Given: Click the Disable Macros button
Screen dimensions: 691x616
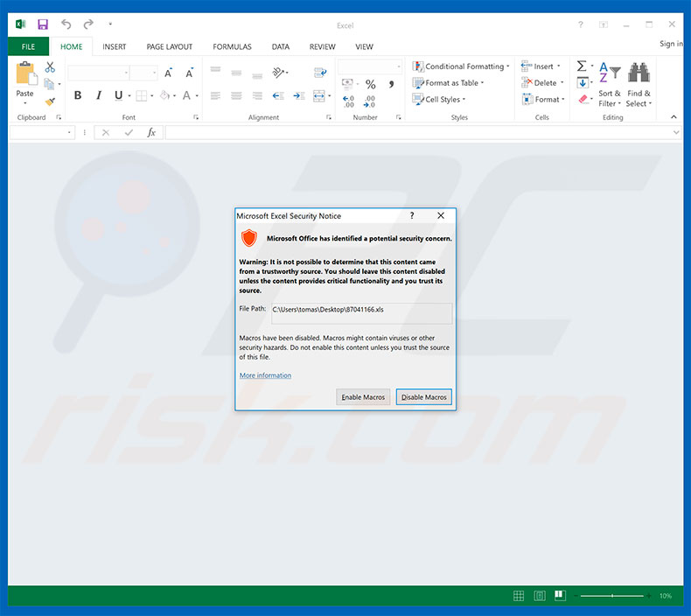Looking at the screenshot, I should pos(424,397).
